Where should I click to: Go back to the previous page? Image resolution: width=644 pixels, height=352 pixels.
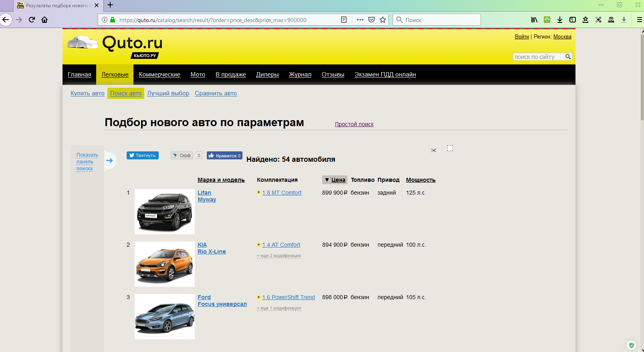coord(6,20)
